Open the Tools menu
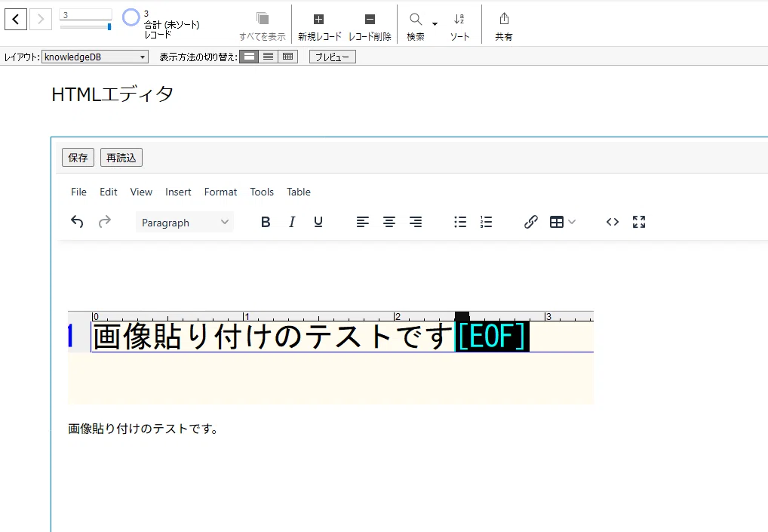Screen dimensions: 768x532 (262, 192)
